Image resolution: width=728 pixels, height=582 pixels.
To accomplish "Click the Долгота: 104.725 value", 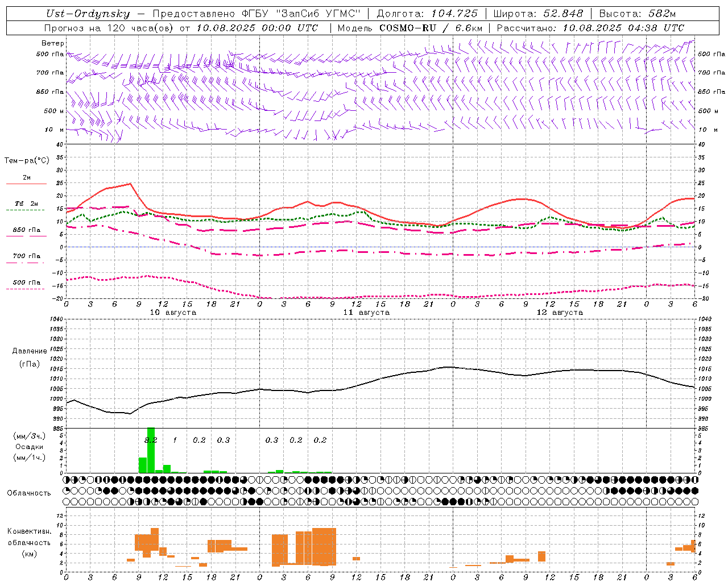I will [427, 14].
